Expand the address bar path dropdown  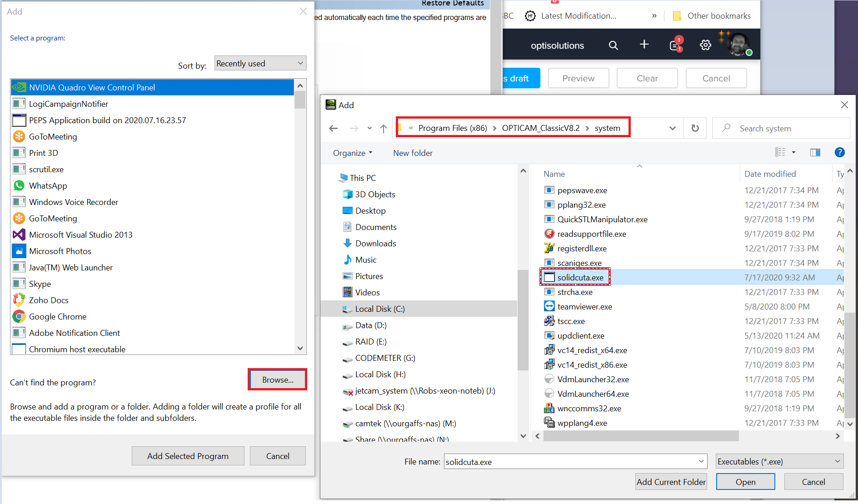673,128
